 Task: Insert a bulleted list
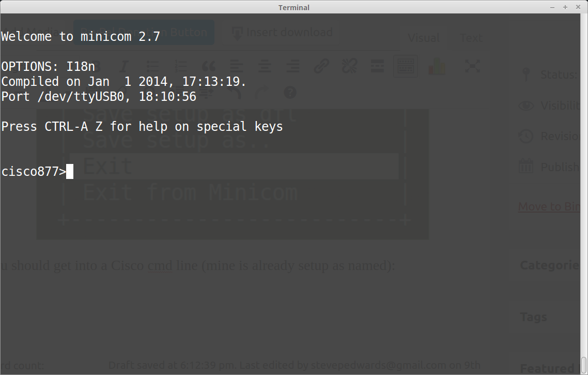[153, 66]
